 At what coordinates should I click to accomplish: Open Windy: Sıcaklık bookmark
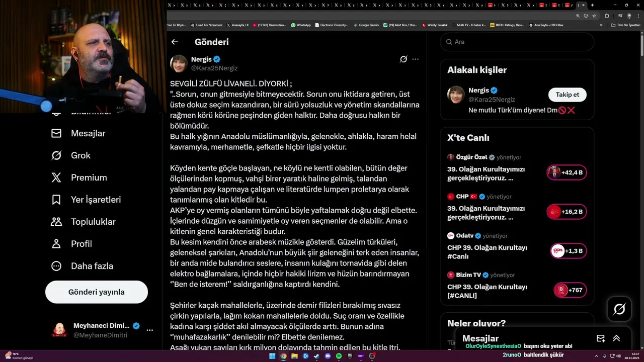[x=435, y=25]
